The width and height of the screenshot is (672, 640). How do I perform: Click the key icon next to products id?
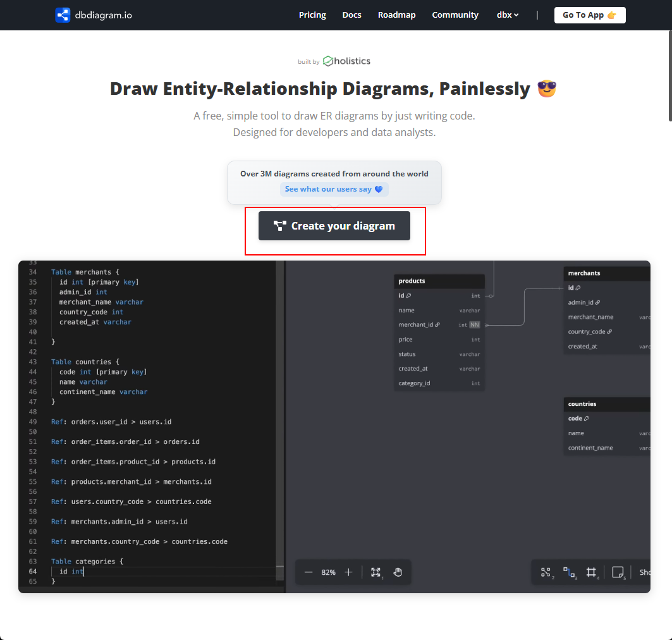pyautogui.click(x=408, y=296)
